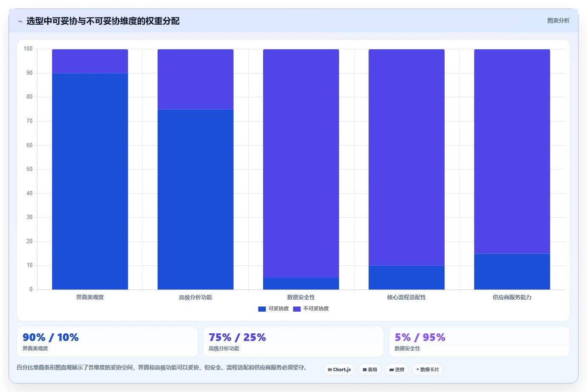
Task: Click the 高级分析功能 axis label
Action: coord(196,297)
